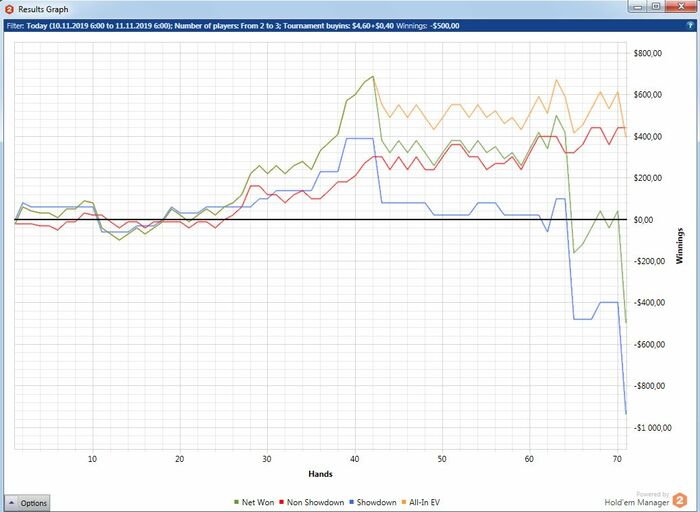700x512 pixels.
Task: Open the help question mark icon
Action: [690, 25]
